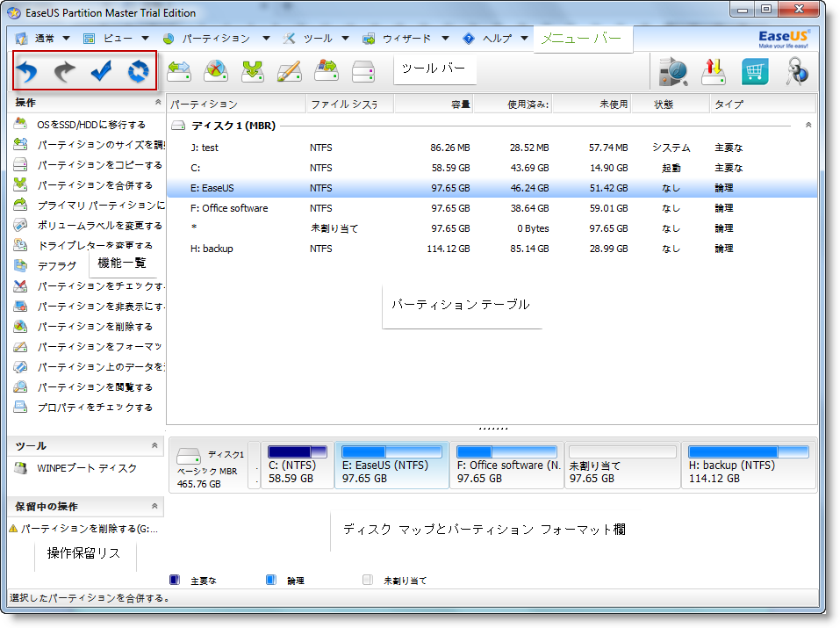The width and height of the screenshot is (840, 628).
Task: Select the H: backup block in disk map
Action: click(748, 465)
